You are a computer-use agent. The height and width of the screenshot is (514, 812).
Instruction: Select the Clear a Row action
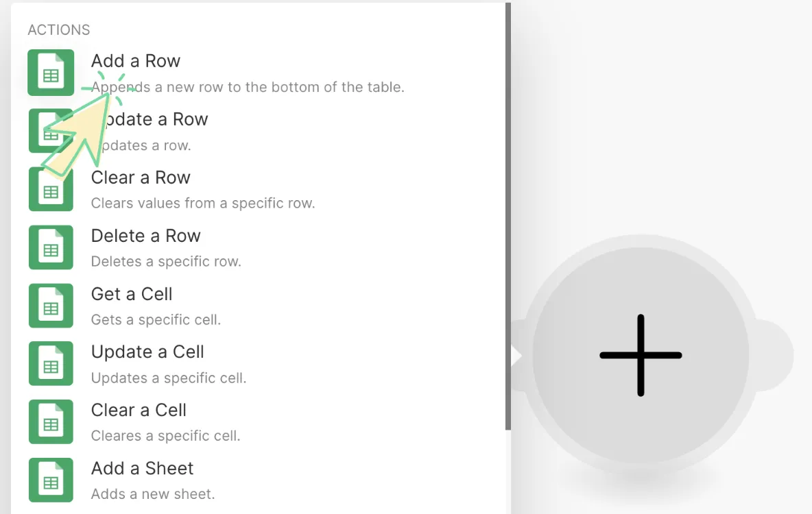coord(141,178)
